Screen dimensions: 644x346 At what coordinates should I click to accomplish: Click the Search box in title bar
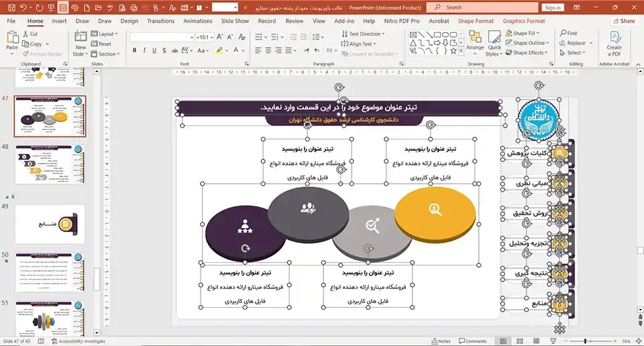click(x=482, y=7)
